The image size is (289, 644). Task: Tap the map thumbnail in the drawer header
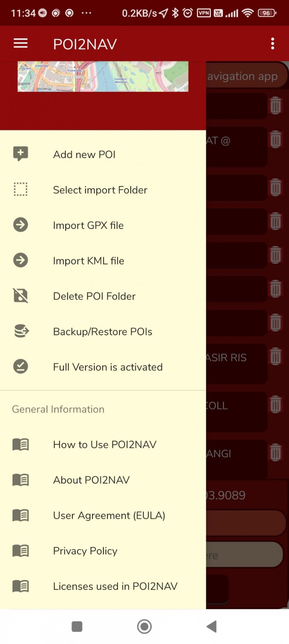coord(103,77)
